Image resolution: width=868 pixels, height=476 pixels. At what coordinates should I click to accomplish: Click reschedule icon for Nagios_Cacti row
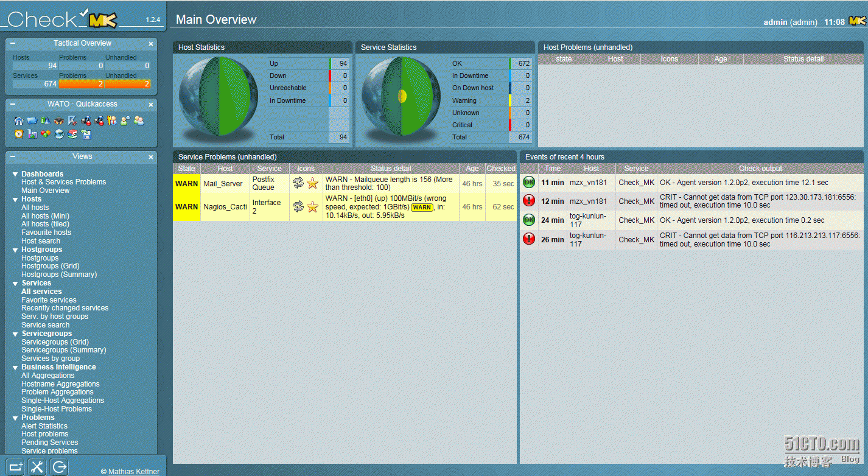tap(298, 207)
